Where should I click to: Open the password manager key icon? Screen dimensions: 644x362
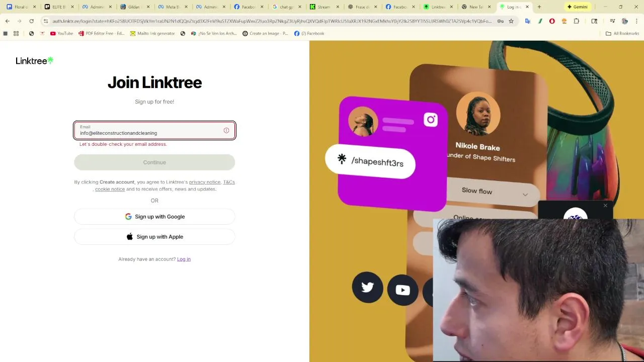(500, 21)
